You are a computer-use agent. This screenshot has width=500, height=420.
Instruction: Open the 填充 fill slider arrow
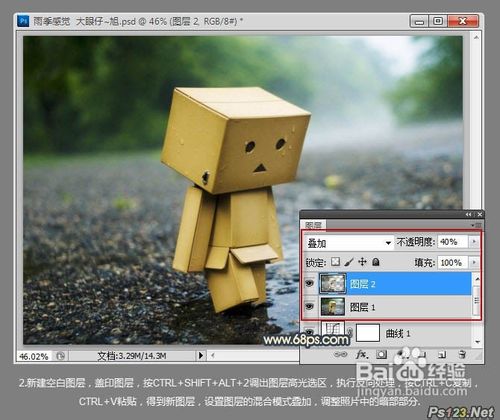(x=474, y=263)
